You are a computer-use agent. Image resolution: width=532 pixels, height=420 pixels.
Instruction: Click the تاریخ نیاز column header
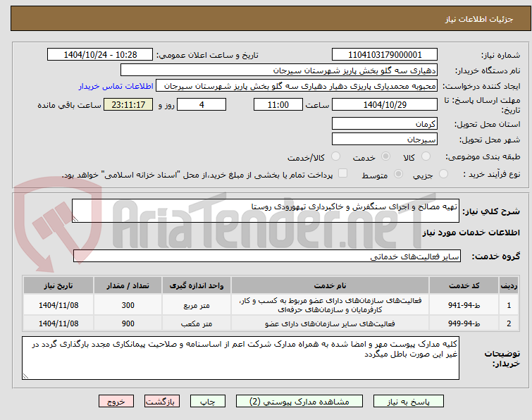tap(58, 285)
